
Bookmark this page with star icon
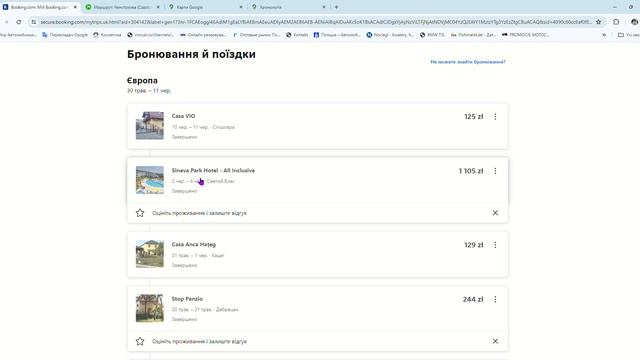(599, 22)
